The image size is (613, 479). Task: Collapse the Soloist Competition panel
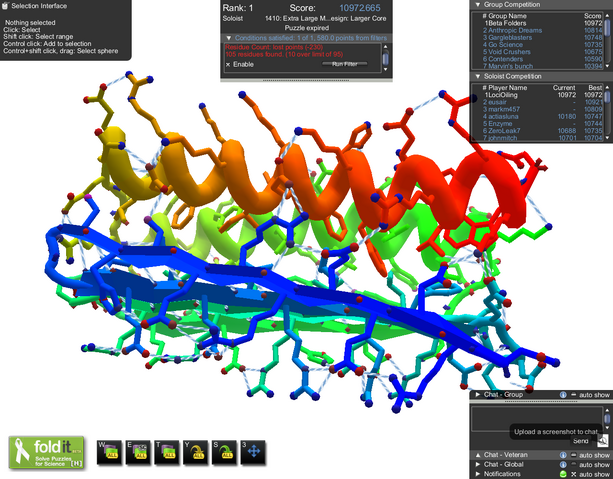click(478, 77)
